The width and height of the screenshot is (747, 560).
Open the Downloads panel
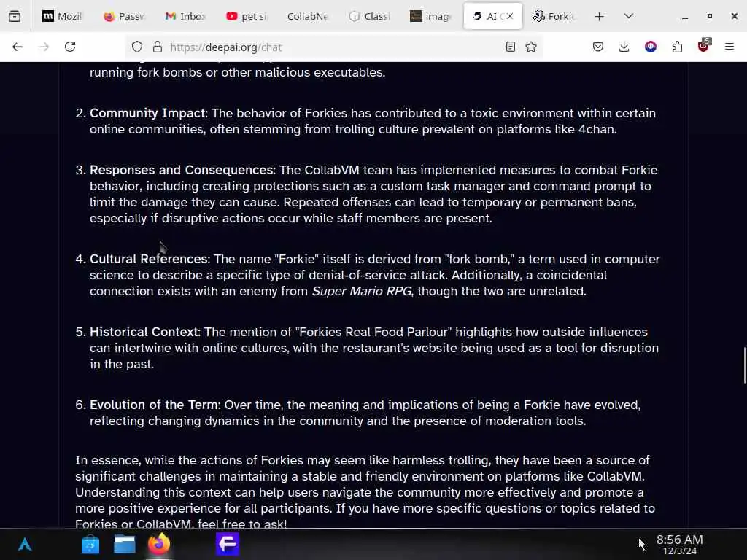[624, 47]
